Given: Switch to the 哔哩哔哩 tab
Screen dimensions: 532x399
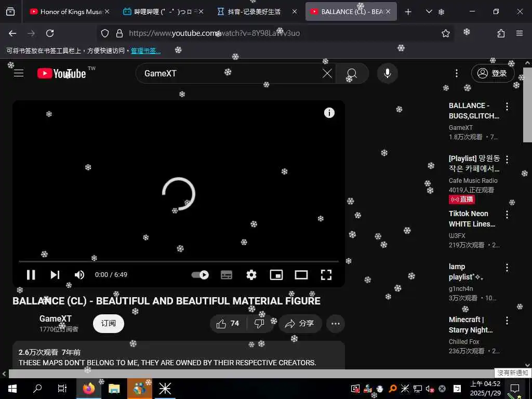Looking at the screenshot, I should [163, 11].
